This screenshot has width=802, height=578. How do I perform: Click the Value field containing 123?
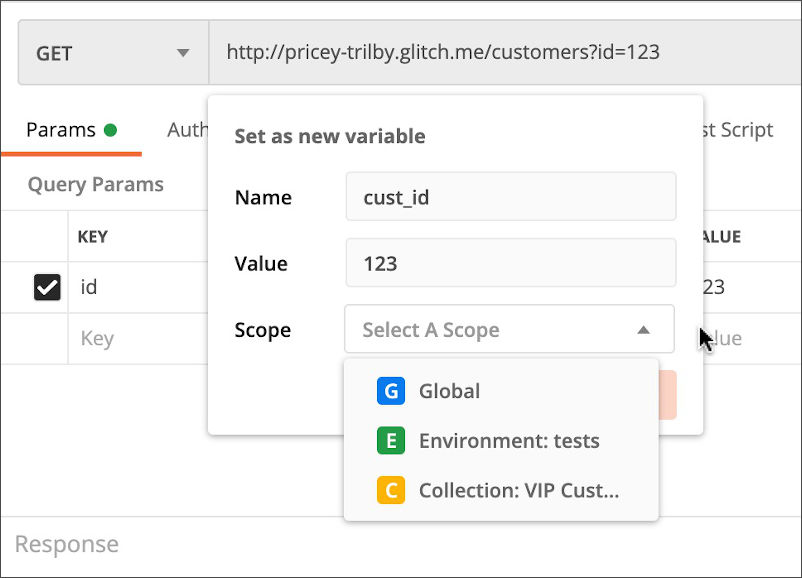(x=510, y=263)
